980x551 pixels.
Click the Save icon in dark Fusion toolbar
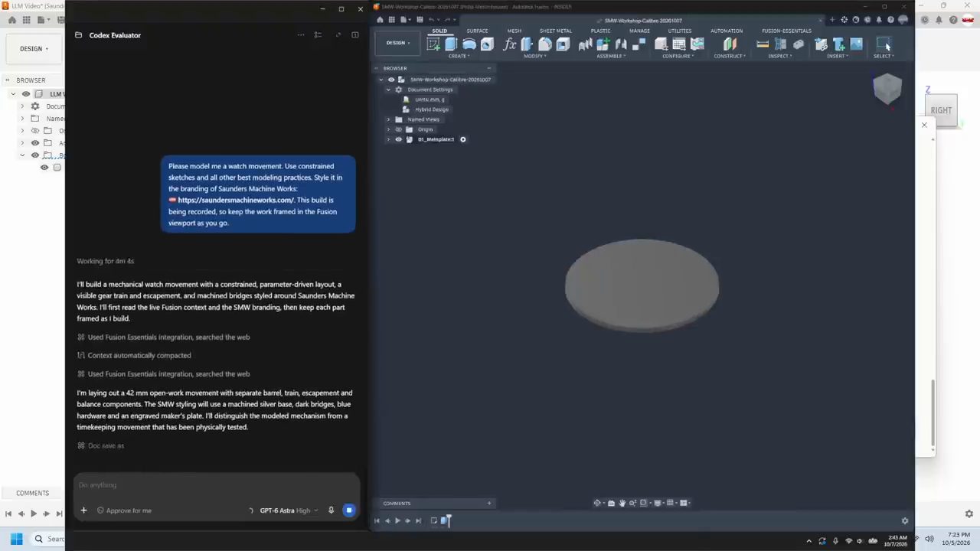[x=420, y=20]
